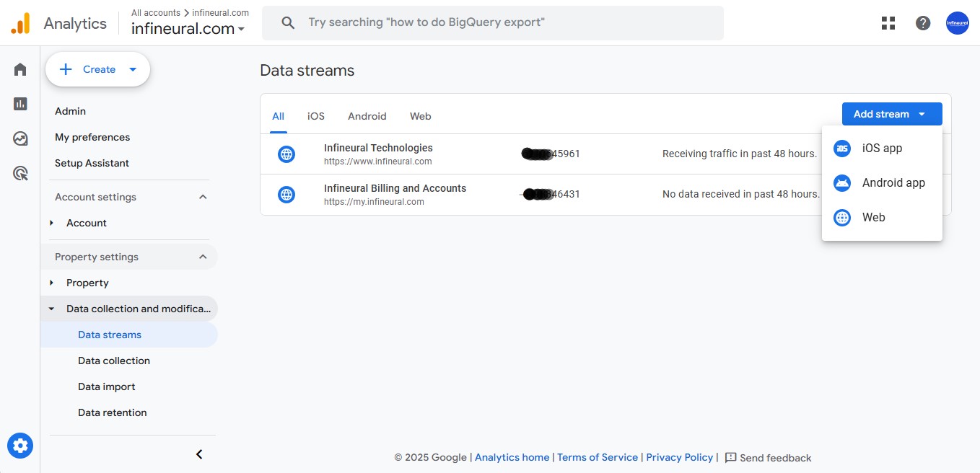The height and width of the screenshot is (473, 980).
Task: Open Setup Assistant in the sidebar
Action: [92, 163]
